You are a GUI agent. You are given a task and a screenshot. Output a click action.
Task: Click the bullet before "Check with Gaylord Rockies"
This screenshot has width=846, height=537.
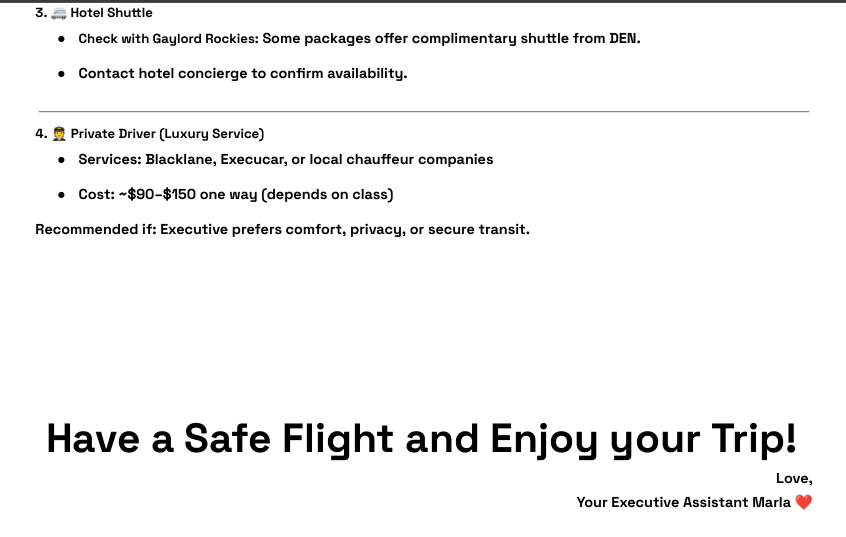point(61,39)
